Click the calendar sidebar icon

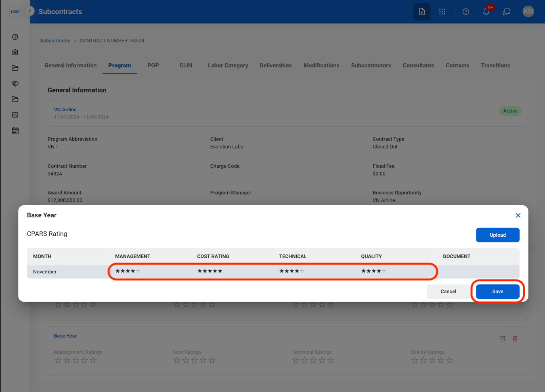(x=15, y=131)
